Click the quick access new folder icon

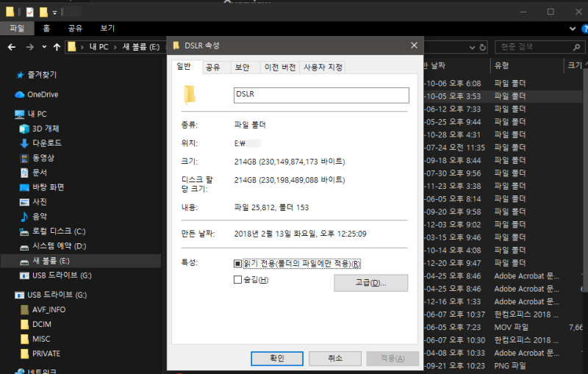click(43, 12)
